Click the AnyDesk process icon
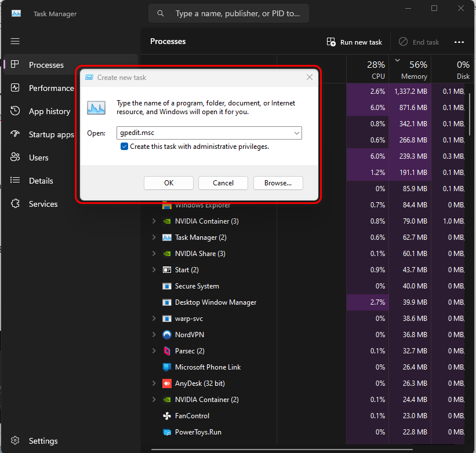This screenshot has height=453, width=476. pos(167,383)
